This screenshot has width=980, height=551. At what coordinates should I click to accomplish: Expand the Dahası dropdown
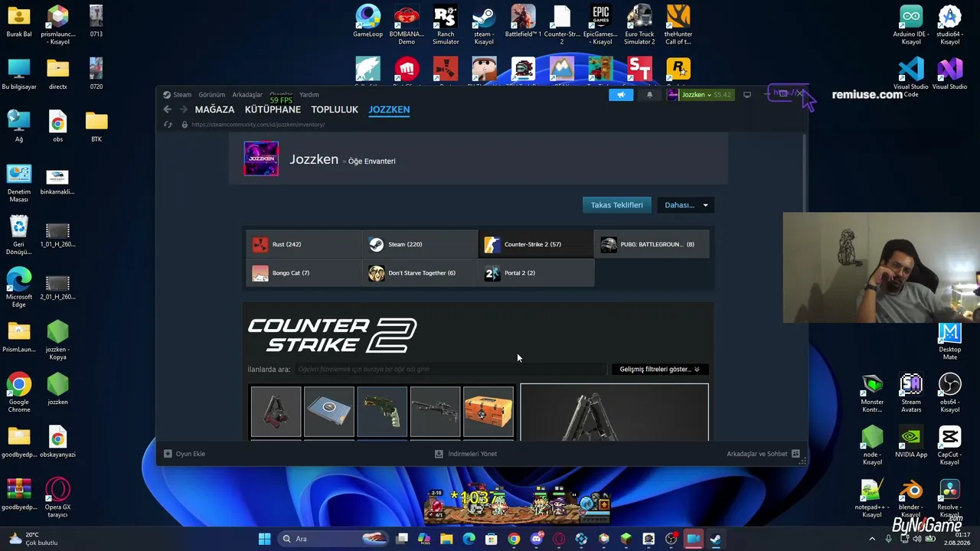tap(686, 205)
